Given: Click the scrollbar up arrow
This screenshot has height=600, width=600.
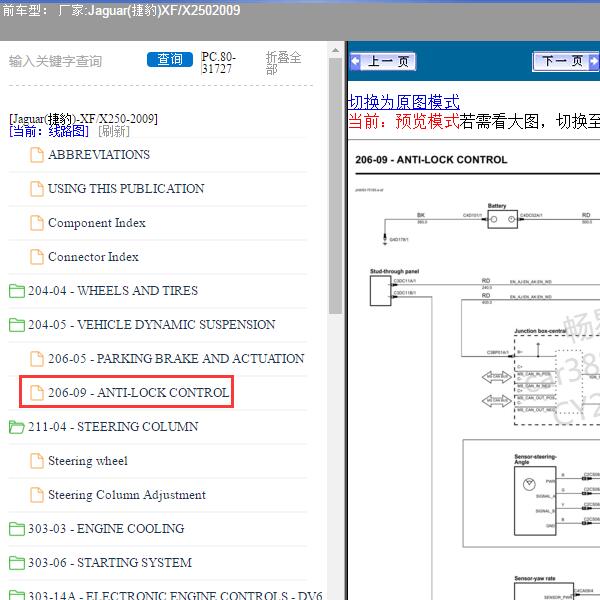Looking at the screenshot, I should 335,51.
